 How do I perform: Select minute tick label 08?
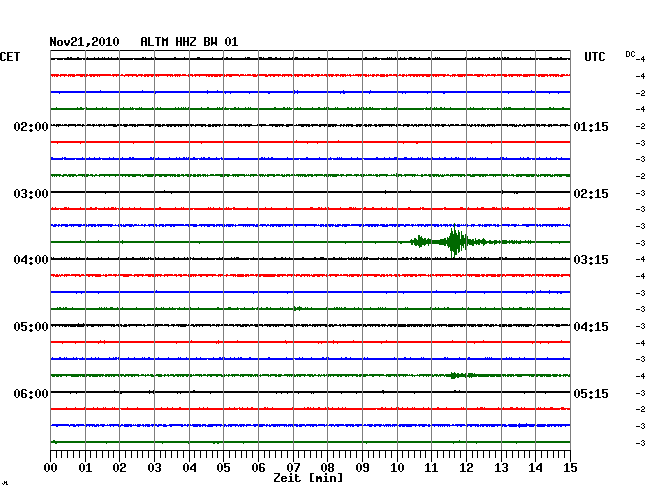pyautogui.click(x=327, y=468)
